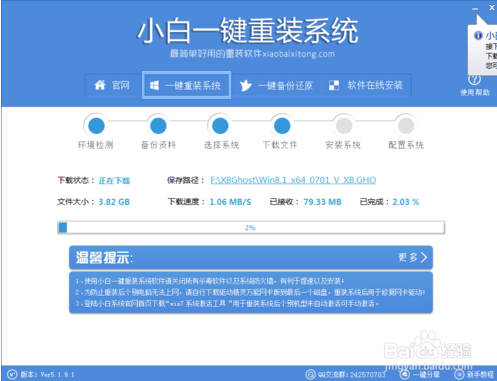The image size is (497, 381).
Task: Click the 备份资料 step label
Action: click(158, 145)
